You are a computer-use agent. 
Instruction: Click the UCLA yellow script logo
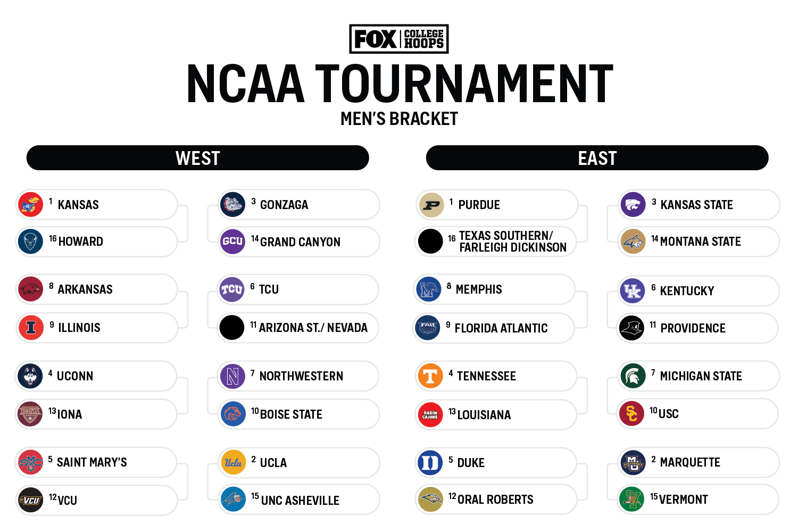(233, 462)
